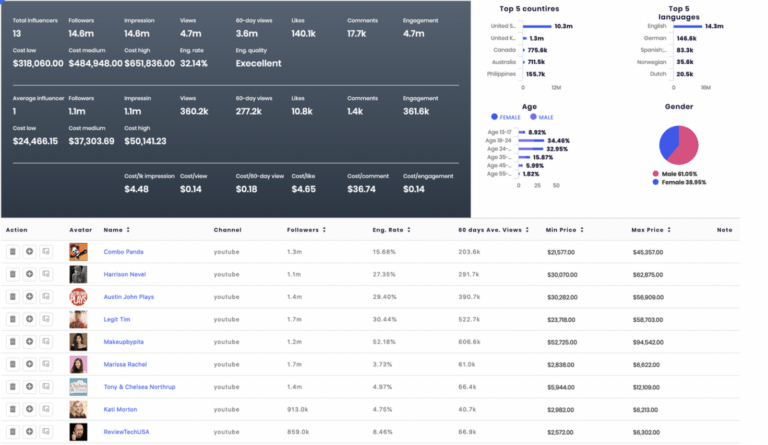Image resolution: width=768 pixels, height=445 pixels.
Task: Open Austin John Plays profile link
Action: 129,297
